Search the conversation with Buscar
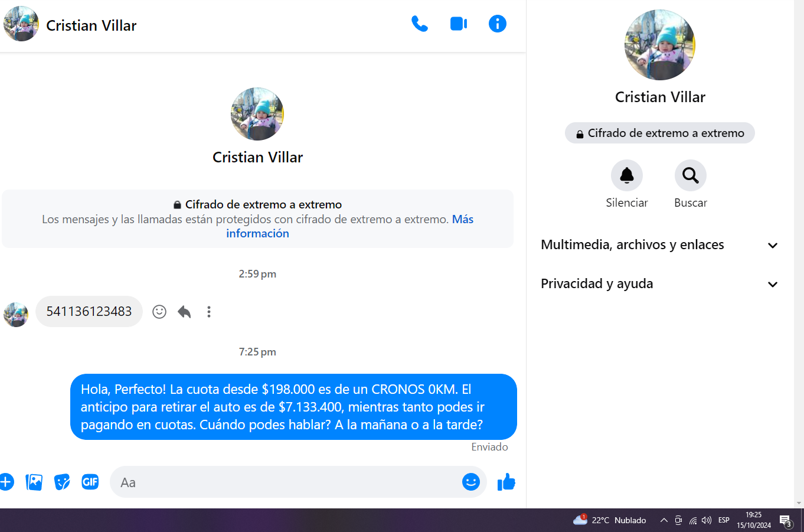The image size is (804, 532). pyautogui.click(x=691, y=175)
